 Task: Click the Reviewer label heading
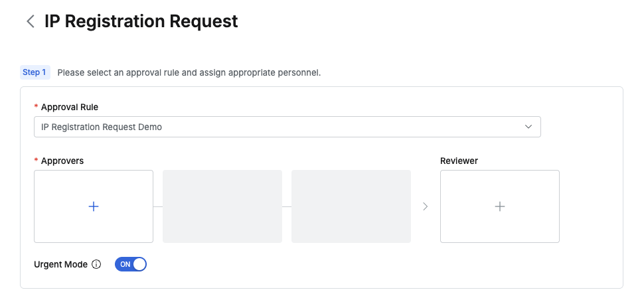[459, 161]
